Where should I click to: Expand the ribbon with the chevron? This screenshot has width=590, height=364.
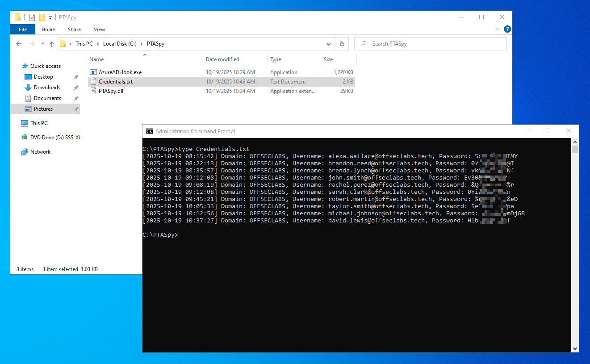tap(498, 29)
